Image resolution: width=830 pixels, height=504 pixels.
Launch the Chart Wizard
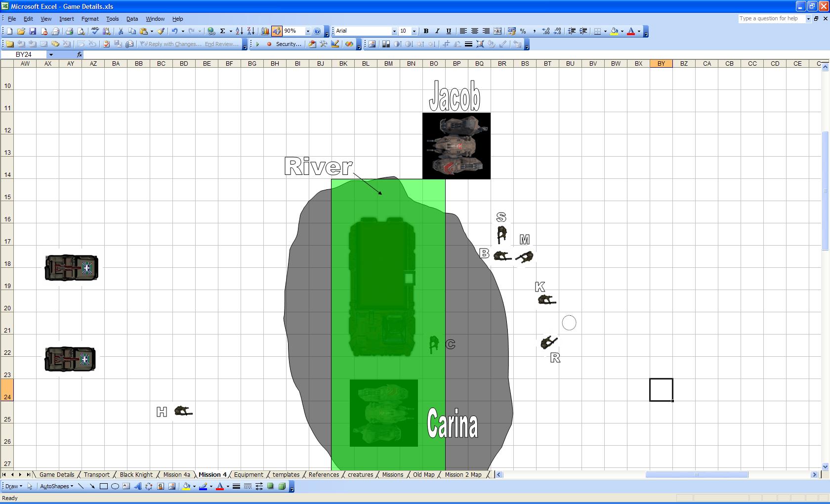click(265, 31)
